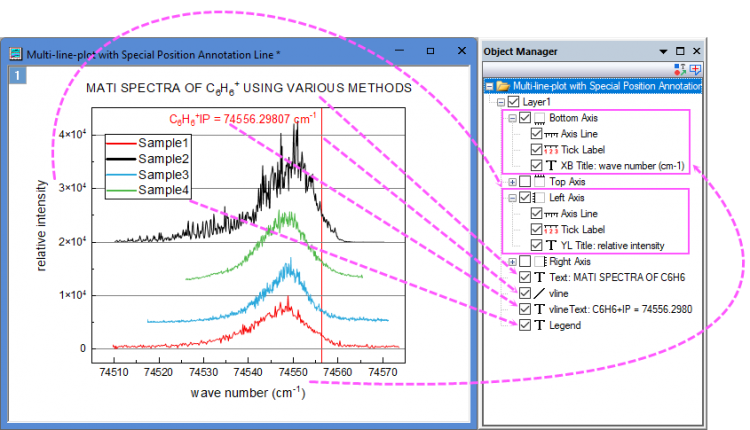Toggle the vline visibility checkbox

(526, 292)
